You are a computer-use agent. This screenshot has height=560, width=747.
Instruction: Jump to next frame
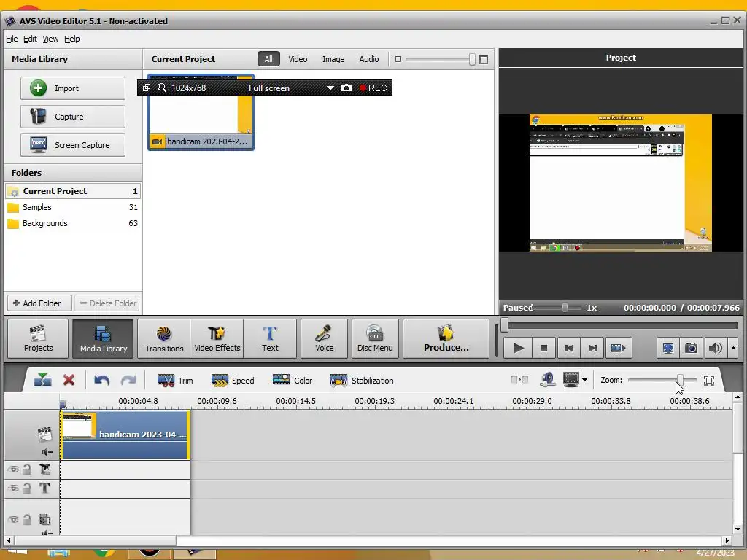click(x=592, y=348)
